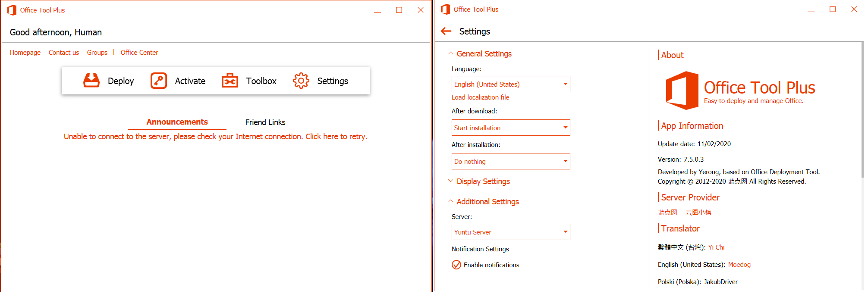Open the 蓝点网 server provider link
Image resolution: width=868 pixels, height=294 pixels.
click(x=667, y=212)
